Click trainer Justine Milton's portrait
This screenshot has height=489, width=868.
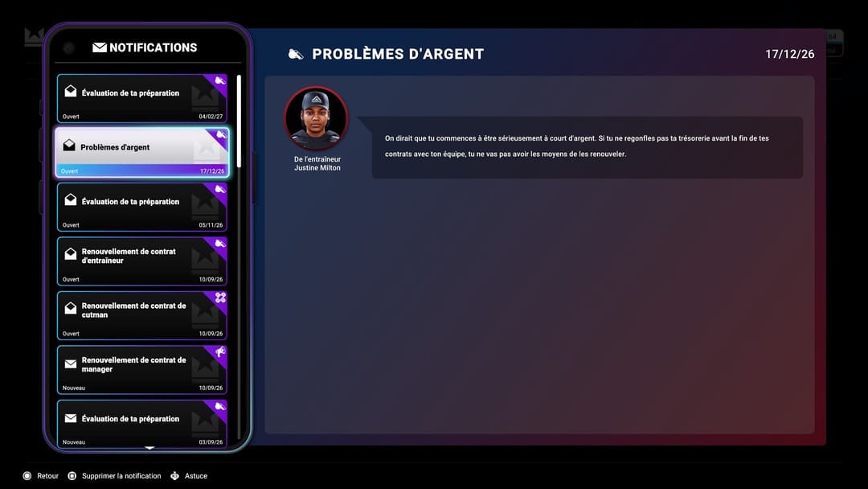click(x=316, y=118)
